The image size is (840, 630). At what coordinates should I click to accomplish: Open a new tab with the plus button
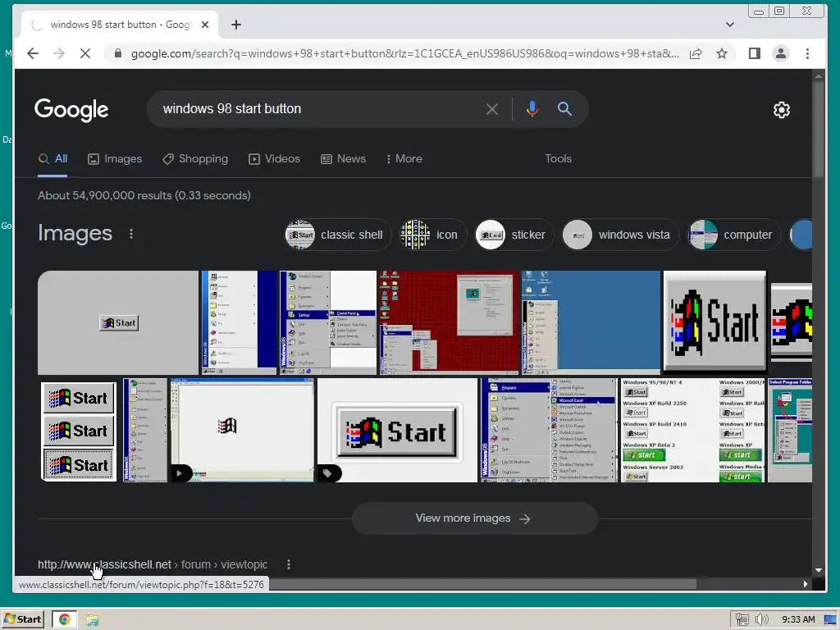pyautogui.click(x=236, y=25)
